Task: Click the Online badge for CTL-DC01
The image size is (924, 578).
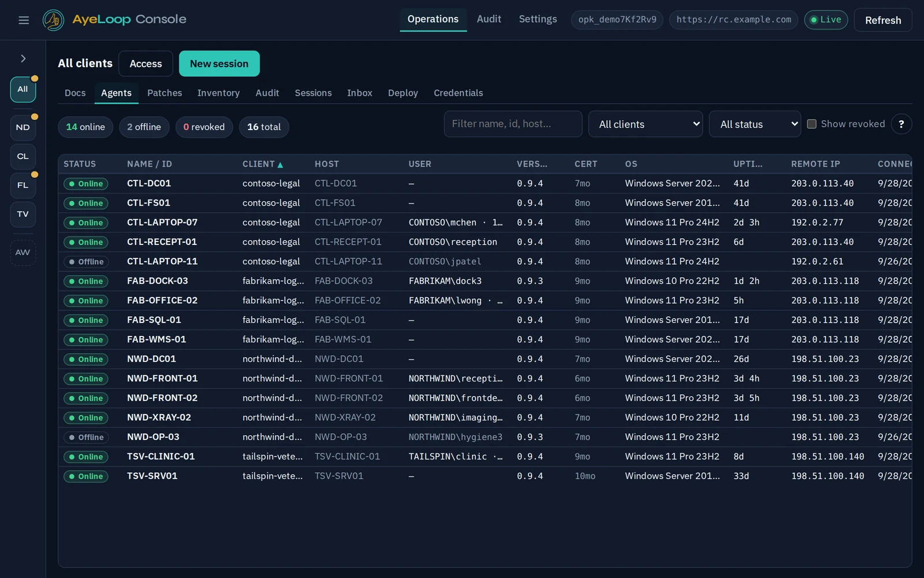Action: point(85,184)
